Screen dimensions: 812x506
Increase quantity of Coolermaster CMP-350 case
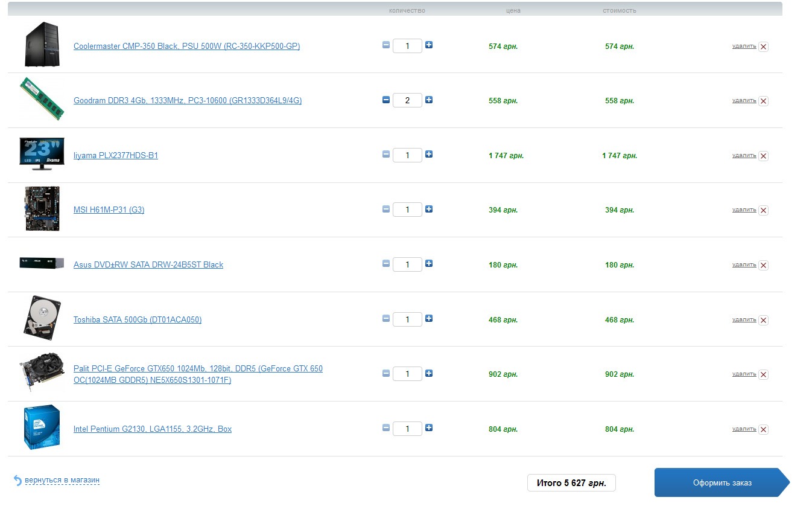click(x=429, y=45)
